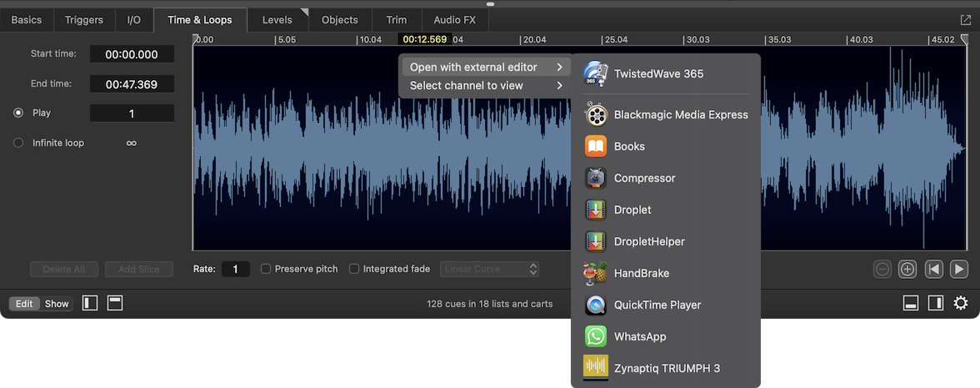This screenshot has height=388, width=980.
Task: Choose Blackmagic Media Express app icon
Action: point(597,114)
